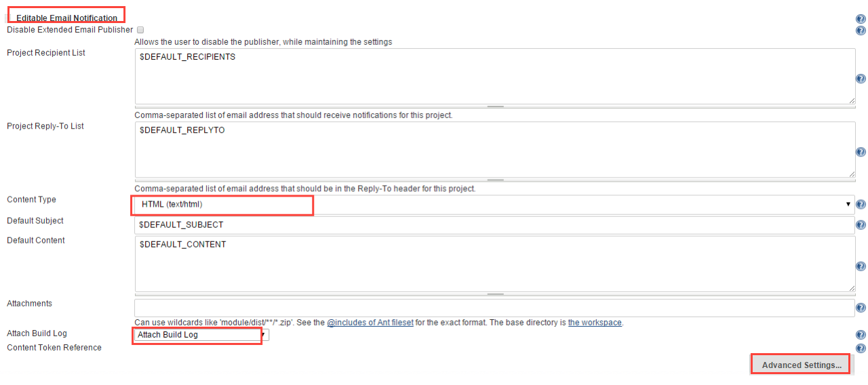The height and width of the screenshot is (385, 868).
Task: Open help icon beside Attachments field
Action: 861,308
